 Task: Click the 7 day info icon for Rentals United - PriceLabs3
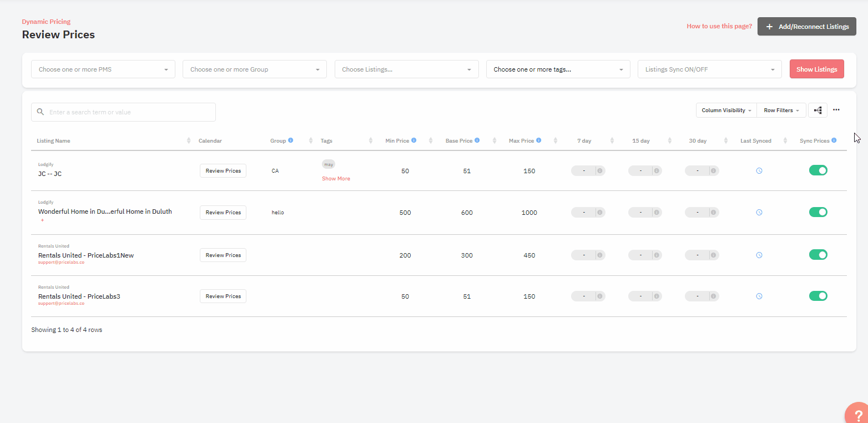(600, 296)
